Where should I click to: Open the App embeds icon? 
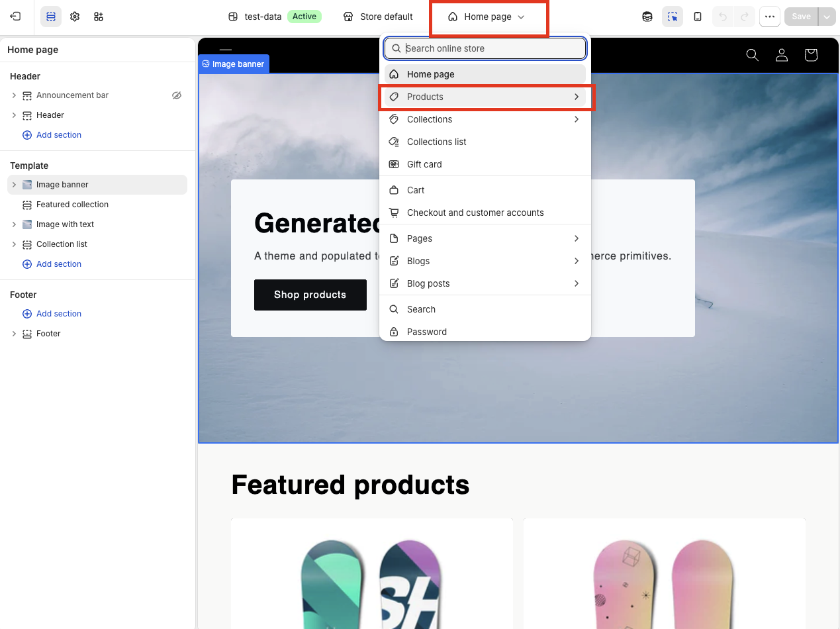pos(99,17)
